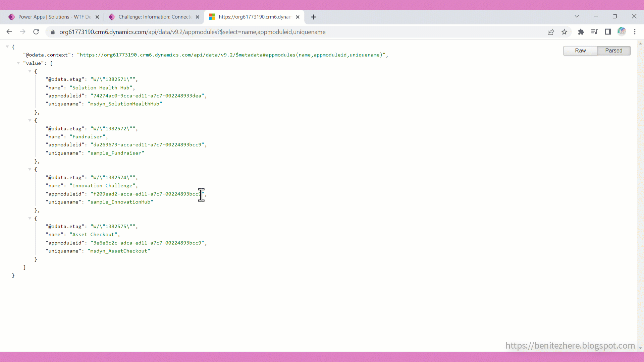Collapse the Fundraiser object
This screenshot has width=644, height=362.
coord(30,120)
